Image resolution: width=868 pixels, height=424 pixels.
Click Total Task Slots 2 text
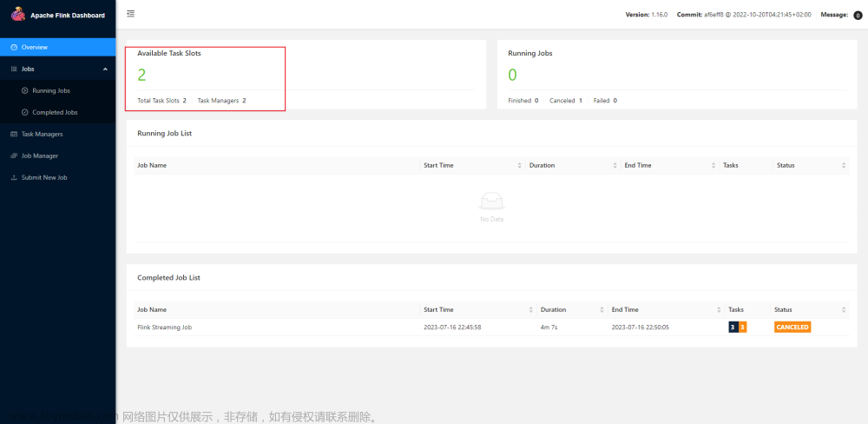point(161,101)
